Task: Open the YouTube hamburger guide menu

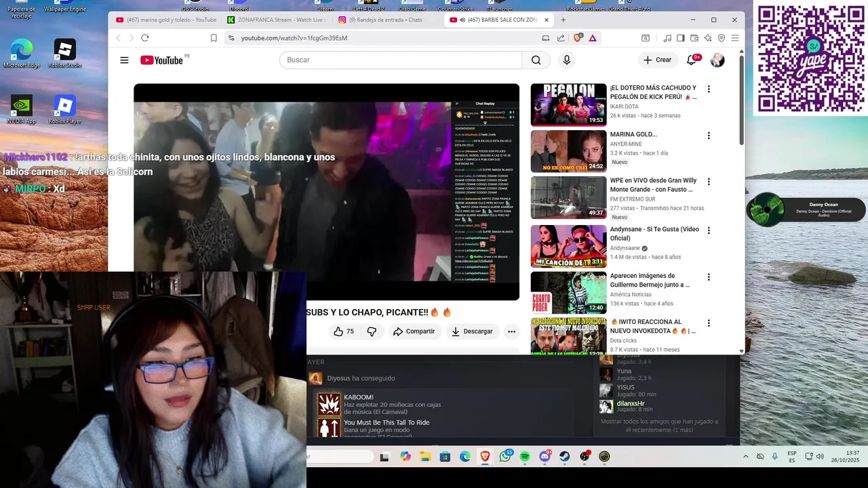Action: coord(124,60)
